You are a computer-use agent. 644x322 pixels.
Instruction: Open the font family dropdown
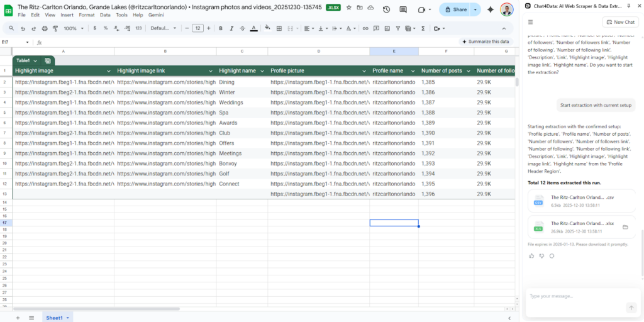pos(164,28)
